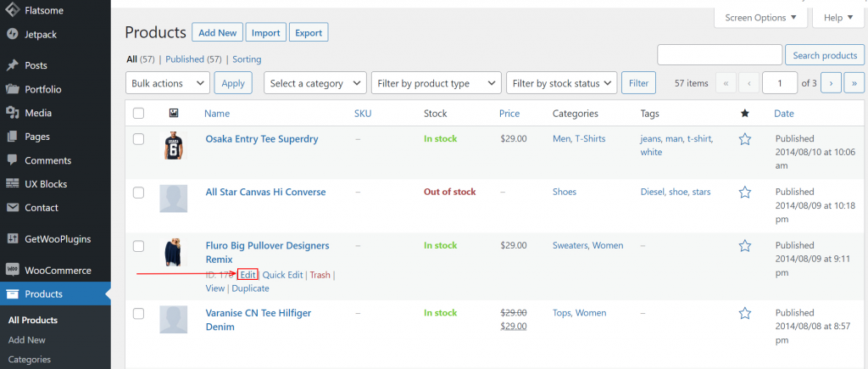
Task: Open the Bulk actions dropdown
Action: [168, 83]
